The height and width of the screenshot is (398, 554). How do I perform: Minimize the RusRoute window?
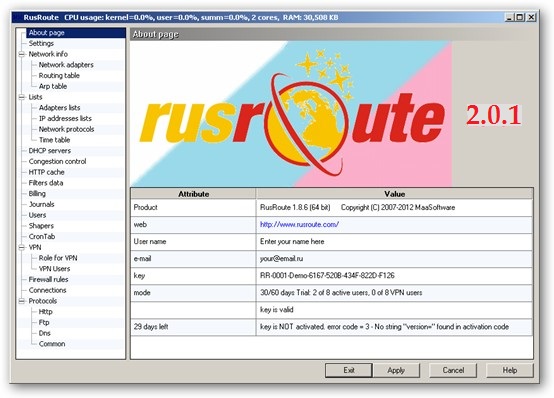tap(509, 17)
